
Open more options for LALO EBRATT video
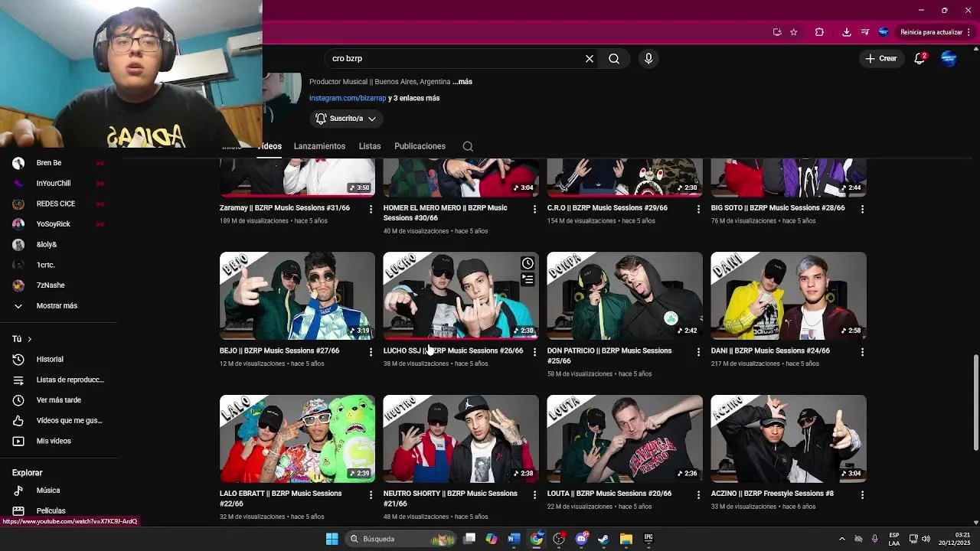[371, 495]
